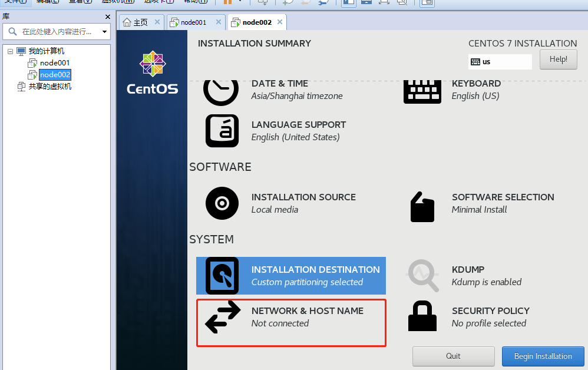The image size is (588, 370).
Task: Open Language Support settings icon
Action: (222, 131)
